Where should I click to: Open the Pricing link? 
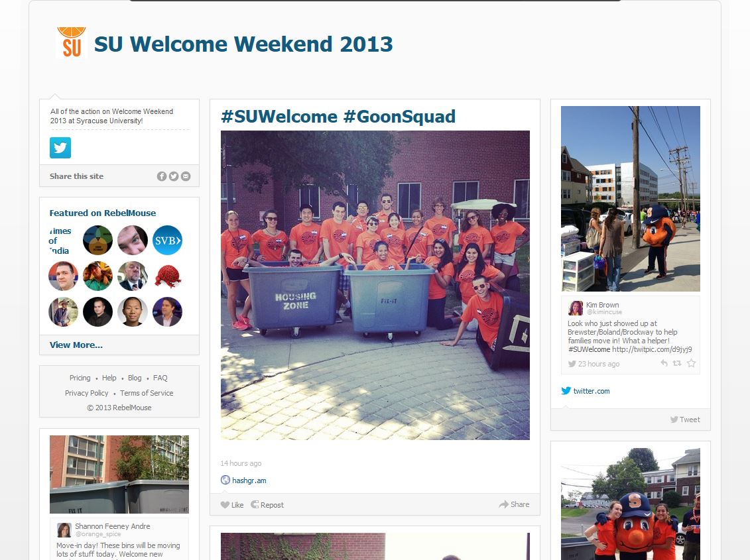point(80,378)
